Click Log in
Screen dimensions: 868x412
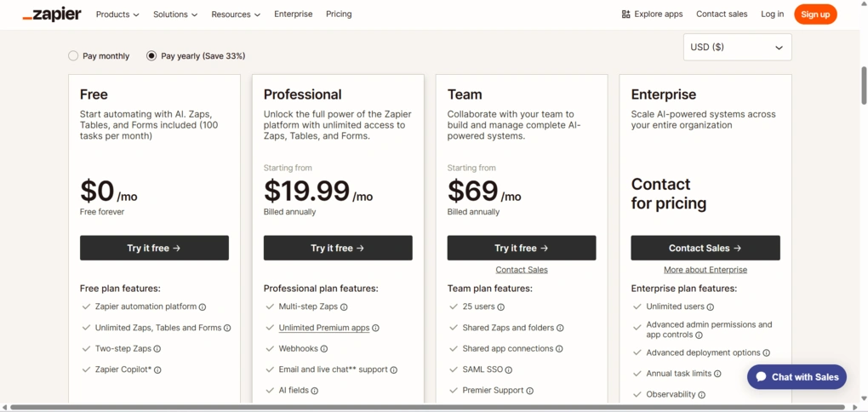point(772,14)
